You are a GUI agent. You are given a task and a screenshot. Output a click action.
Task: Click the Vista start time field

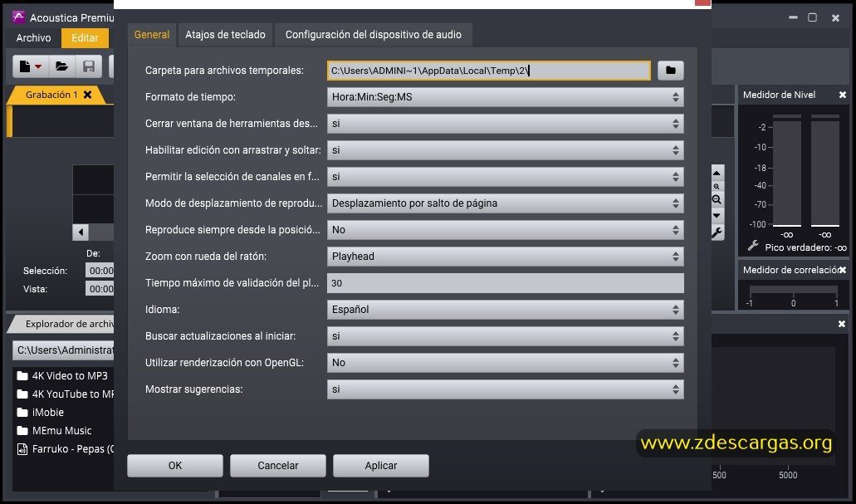(x=100, y=289)
